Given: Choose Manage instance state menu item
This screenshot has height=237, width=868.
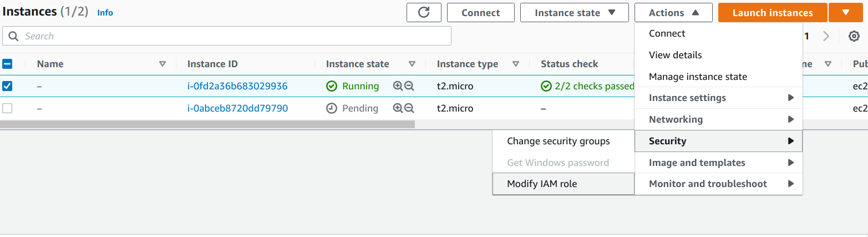Looking at the screenshot, I should [x=718, y=77].
